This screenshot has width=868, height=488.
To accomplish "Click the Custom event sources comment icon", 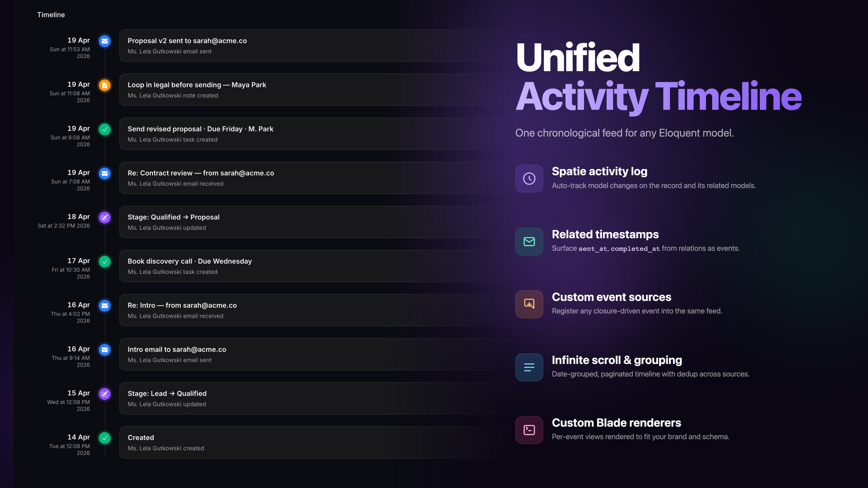I will click(x=529, y=304).
